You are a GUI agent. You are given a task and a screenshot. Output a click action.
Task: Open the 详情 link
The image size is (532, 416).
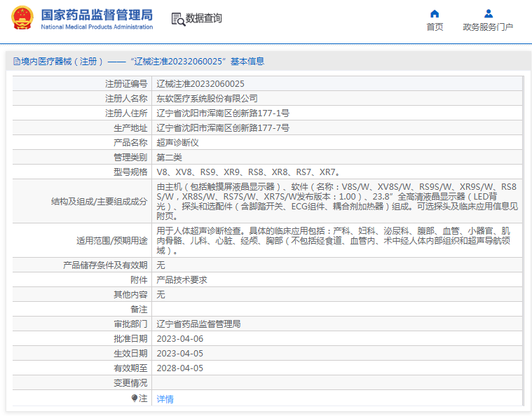coord(165,399)
